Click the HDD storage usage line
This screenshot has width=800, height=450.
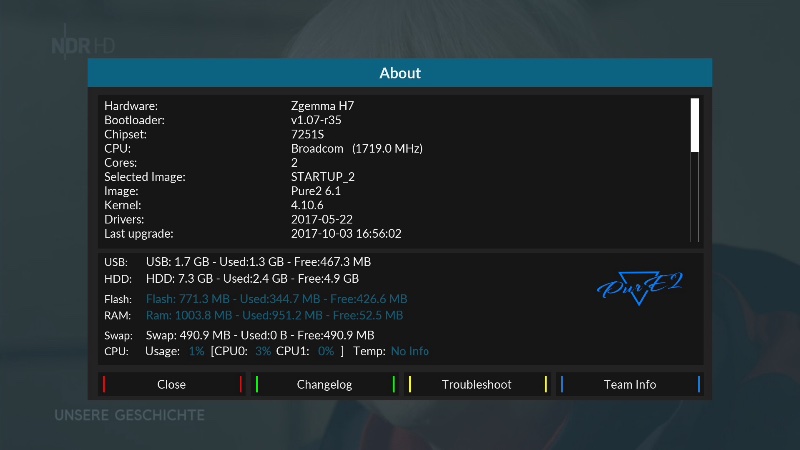pos(252,279)
